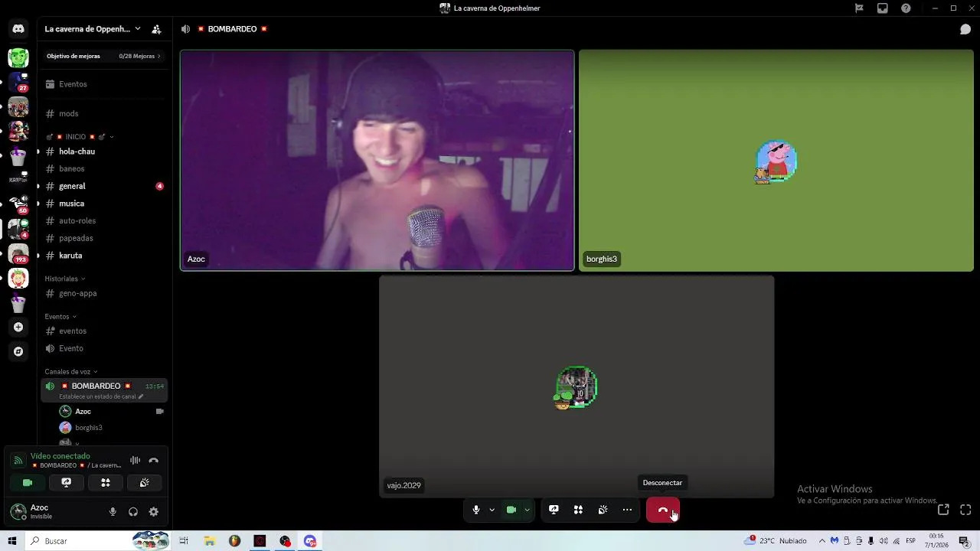Viewport: 980px width, 551px height.
Task: Collapse the Canales de voz category
Action: point(70,371)
